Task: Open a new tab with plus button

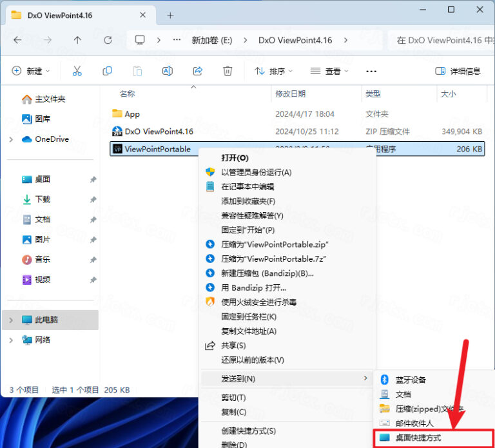Action: pyautogui.click(x=170, y=15)
